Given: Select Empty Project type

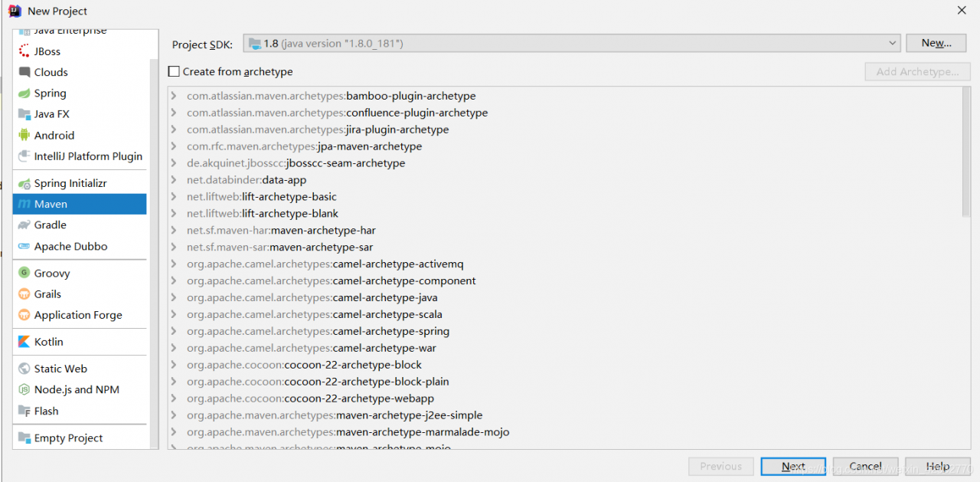Looking at the screenshot, I should click(80, 438).
